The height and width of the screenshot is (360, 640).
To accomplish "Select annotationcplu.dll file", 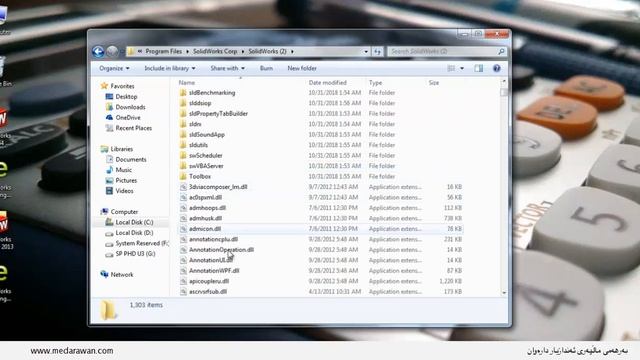I will coord(213,239).
